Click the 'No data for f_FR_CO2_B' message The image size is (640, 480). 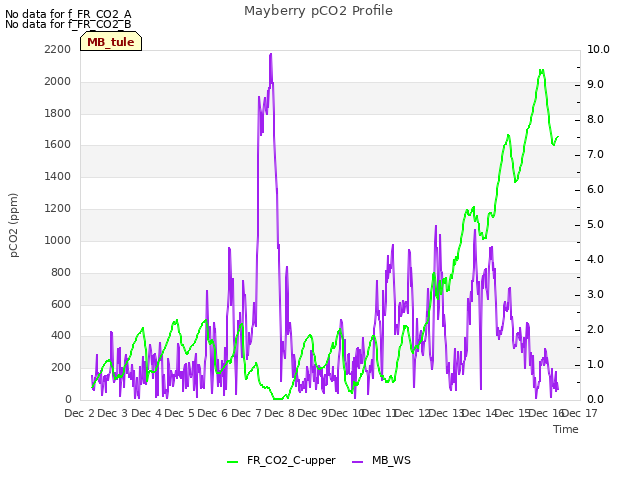coord(68,24)
